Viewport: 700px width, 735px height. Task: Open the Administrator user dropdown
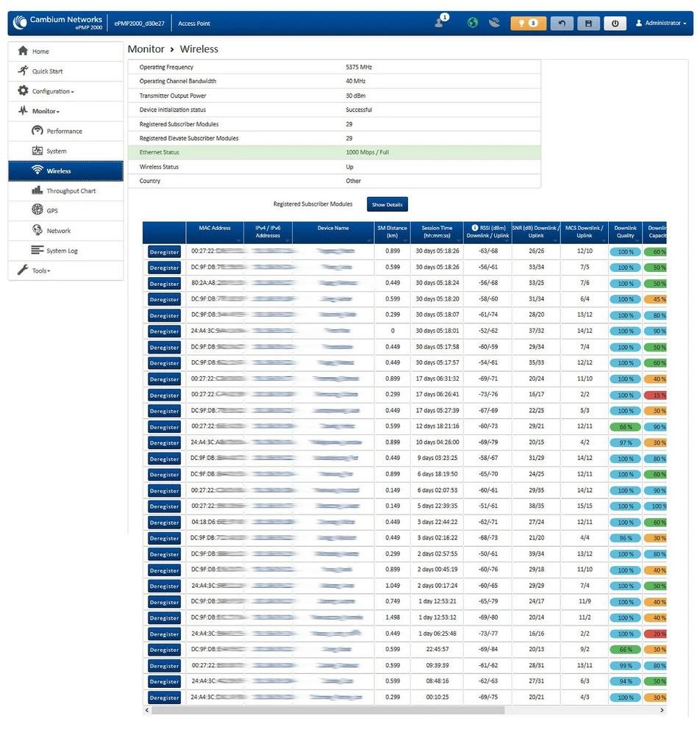pos(661,23)
